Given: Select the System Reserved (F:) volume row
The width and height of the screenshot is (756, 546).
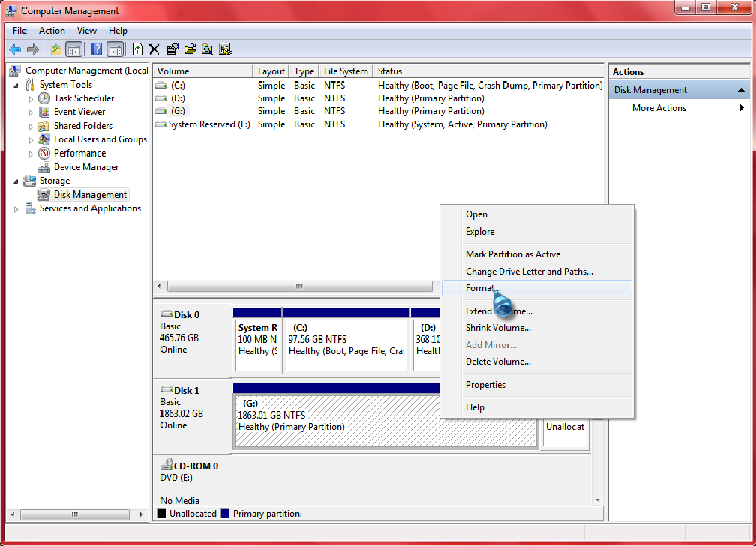Looking at the screenshot, I should (x=378, y=125).
